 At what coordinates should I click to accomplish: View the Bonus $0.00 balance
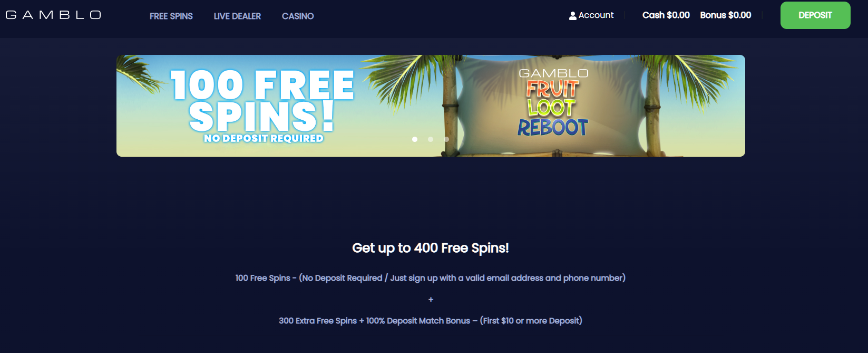pyautogui.click(x=726, y=15)
